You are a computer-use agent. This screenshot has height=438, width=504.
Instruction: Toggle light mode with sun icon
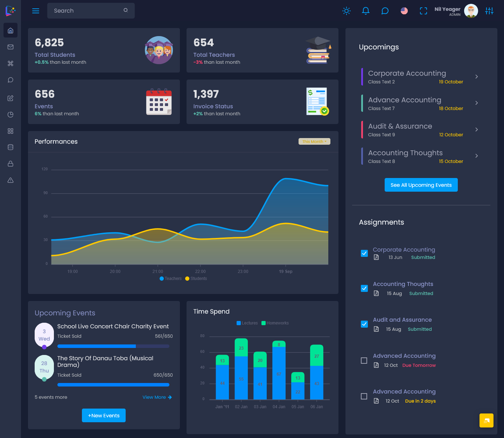pyautogui.click(x=346, y=11)
